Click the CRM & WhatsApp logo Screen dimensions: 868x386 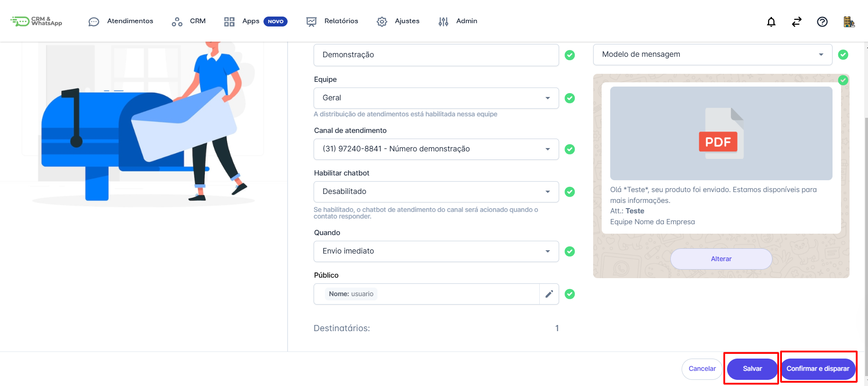click(37, 21)
